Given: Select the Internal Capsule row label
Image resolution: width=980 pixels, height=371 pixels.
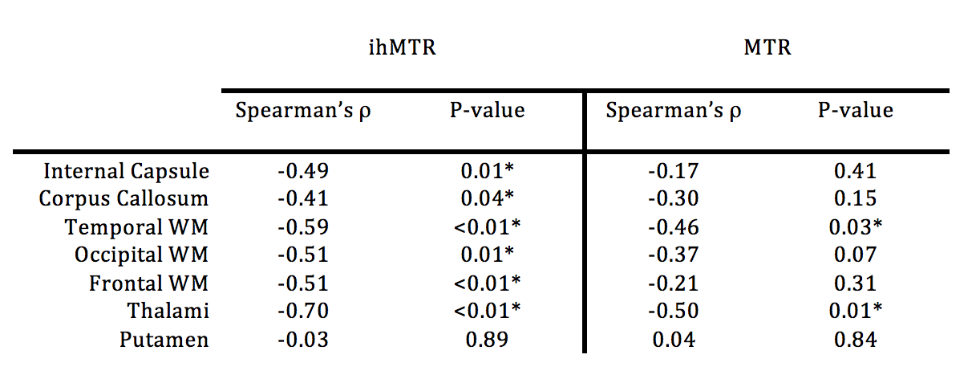Looking at the screenshot, I should 126,171.
